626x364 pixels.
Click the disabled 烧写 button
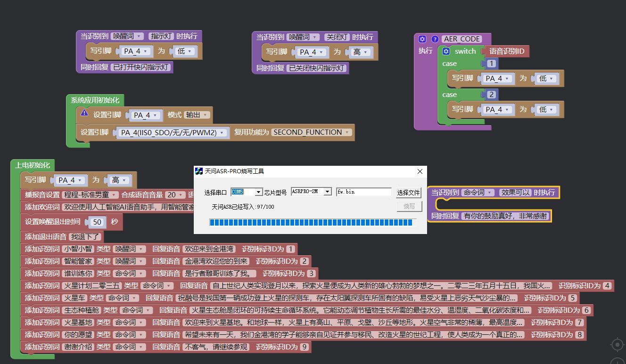point(409,207)
